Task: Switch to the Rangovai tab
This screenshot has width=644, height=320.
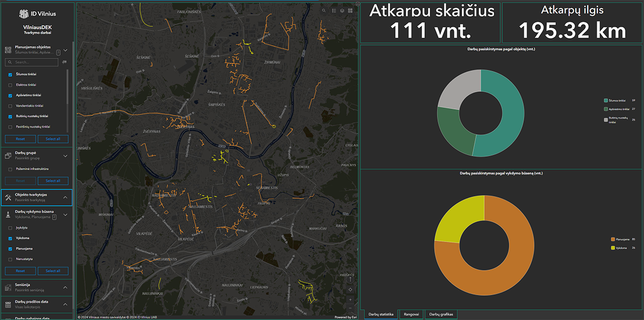Action: (x=412, y=314)
